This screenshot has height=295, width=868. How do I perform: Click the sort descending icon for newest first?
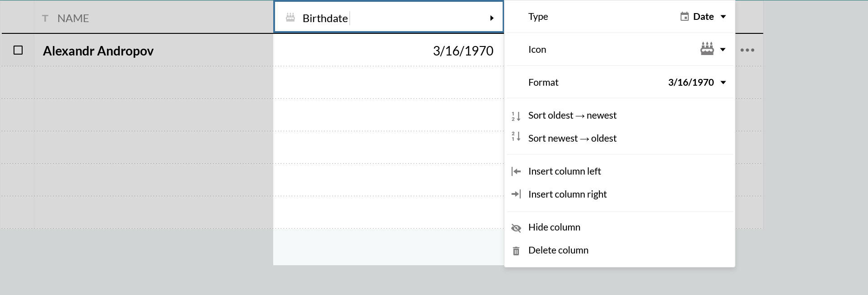pos(516,136)
